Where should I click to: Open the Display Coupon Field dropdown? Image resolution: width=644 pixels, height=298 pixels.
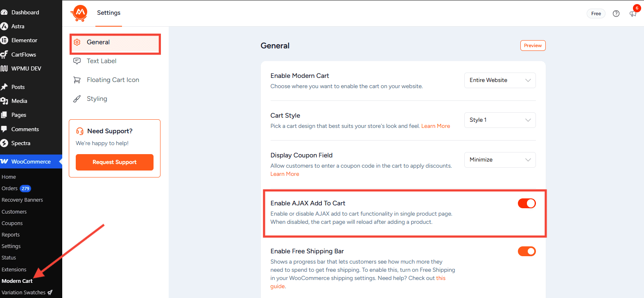500,160
